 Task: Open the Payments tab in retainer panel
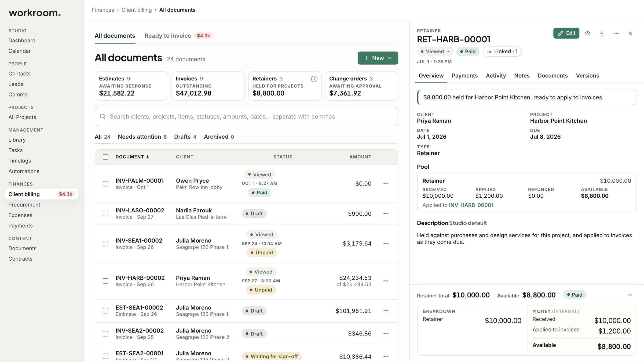[x=464, y=76]
